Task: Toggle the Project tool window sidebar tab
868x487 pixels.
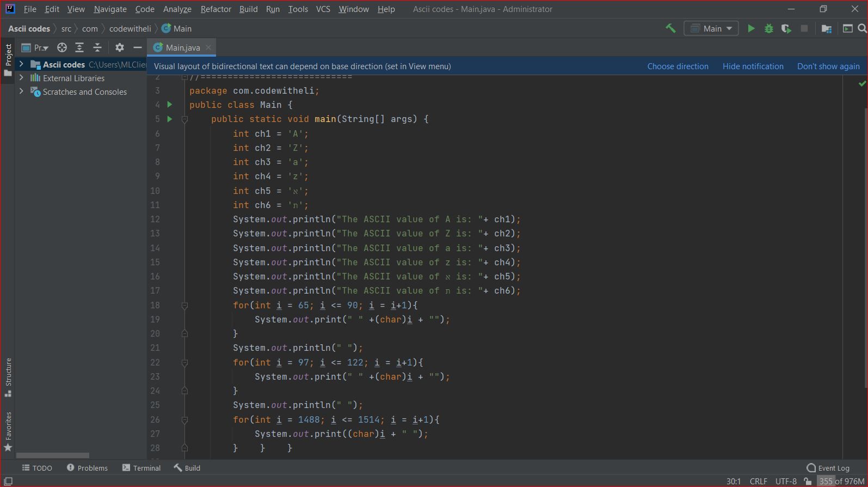Action: [8, 59]
